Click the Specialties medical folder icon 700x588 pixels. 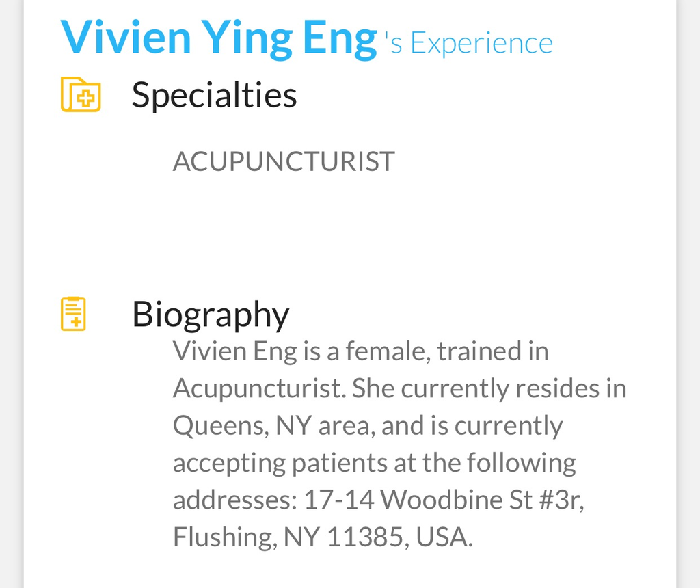pyautogui.click(x=81, y=94)
